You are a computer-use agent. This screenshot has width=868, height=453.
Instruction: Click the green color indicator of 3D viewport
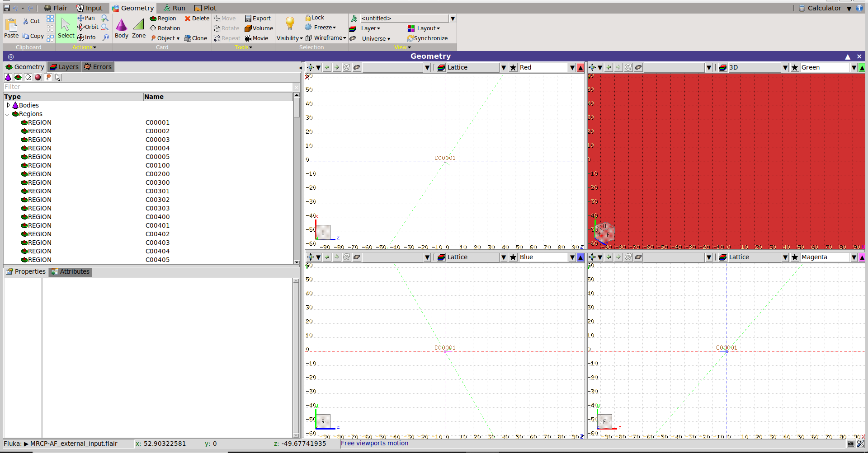pyautogui.click(x=862, y=68)
